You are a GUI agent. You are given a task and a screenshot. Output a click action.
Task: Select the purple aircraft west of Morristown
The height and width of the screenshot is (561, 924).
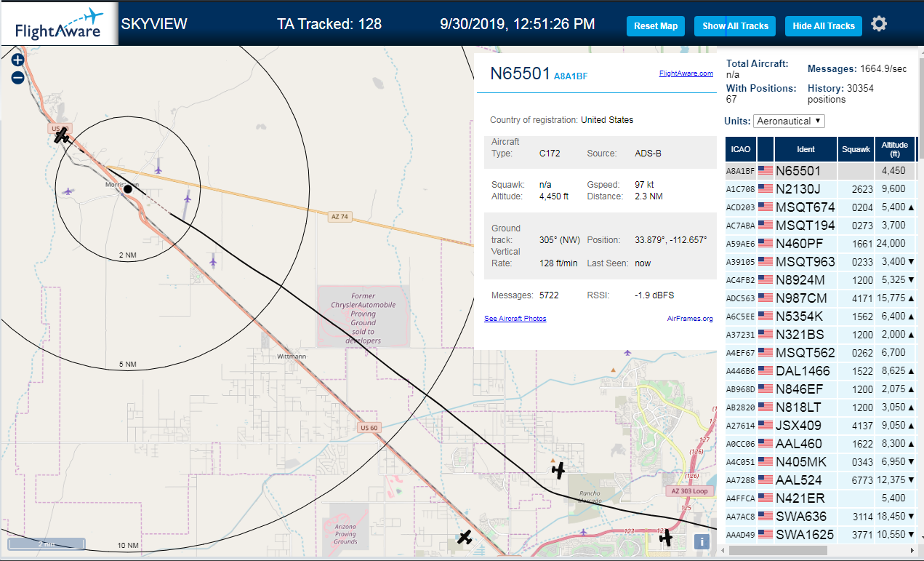[68, 191]
